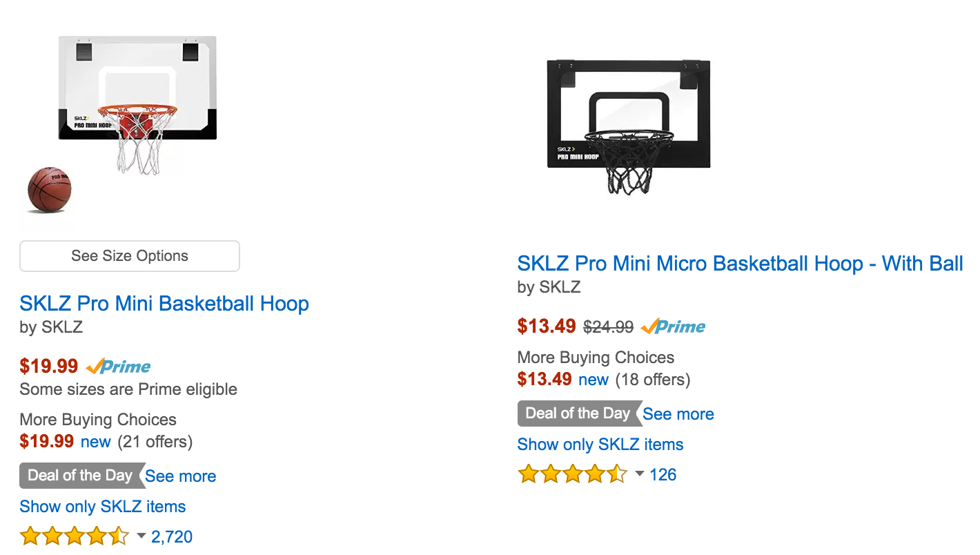Open the SKLZ Pro Mini Basketball Hoop product page
980x555 pixels.
(x=164, y=304)
